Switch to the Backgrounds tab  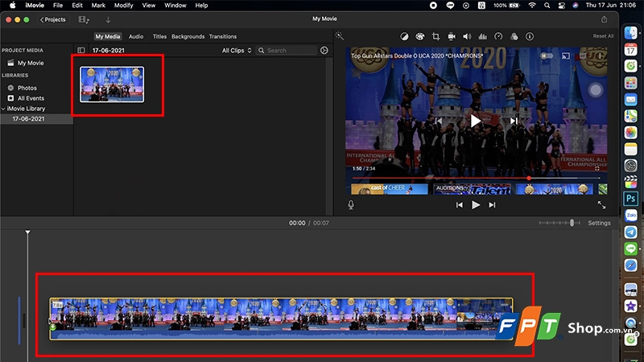(188, 36)
